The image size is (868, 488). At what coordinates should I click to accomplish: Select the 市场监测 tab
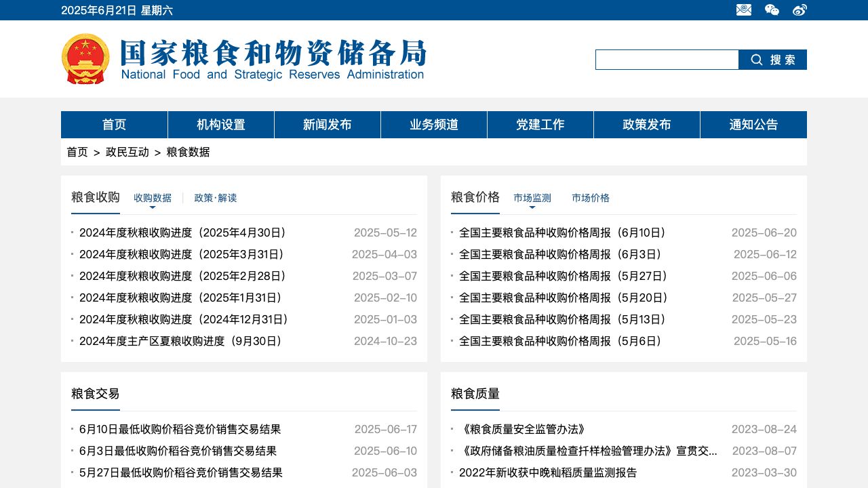(532, 198)
